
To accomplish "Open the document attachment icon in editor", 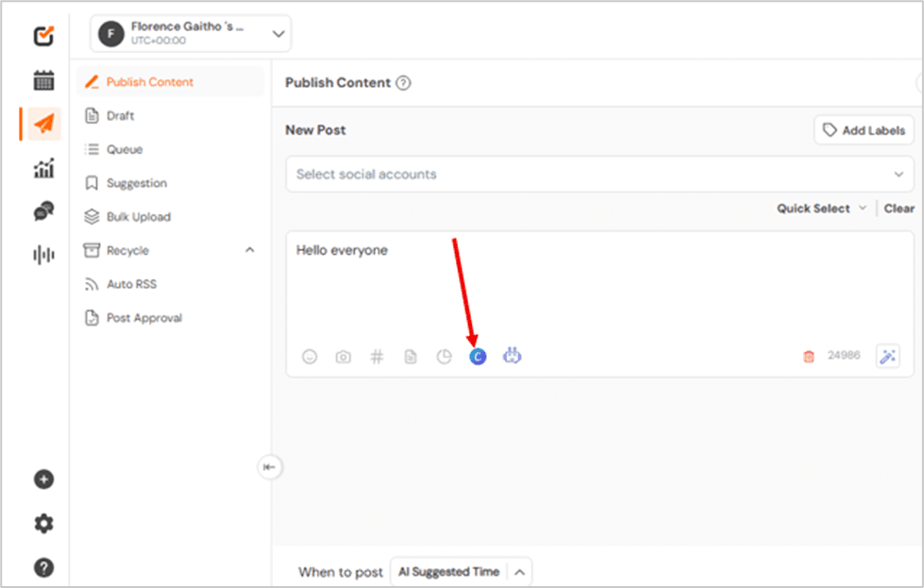I will coord(410,356).
